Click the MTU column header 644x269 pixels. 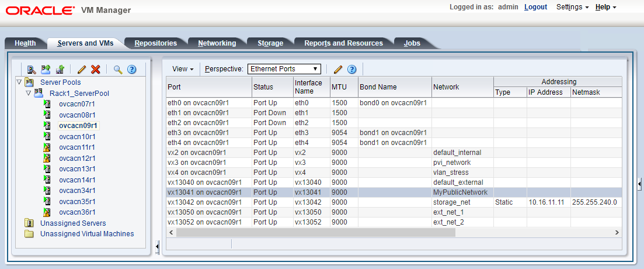point(344,87)
